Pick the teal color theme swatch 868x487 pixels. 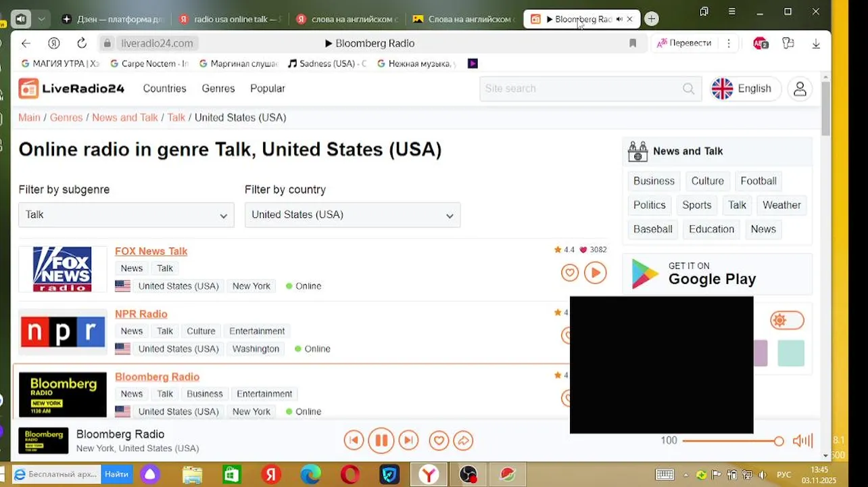click(x=791, y=353)
